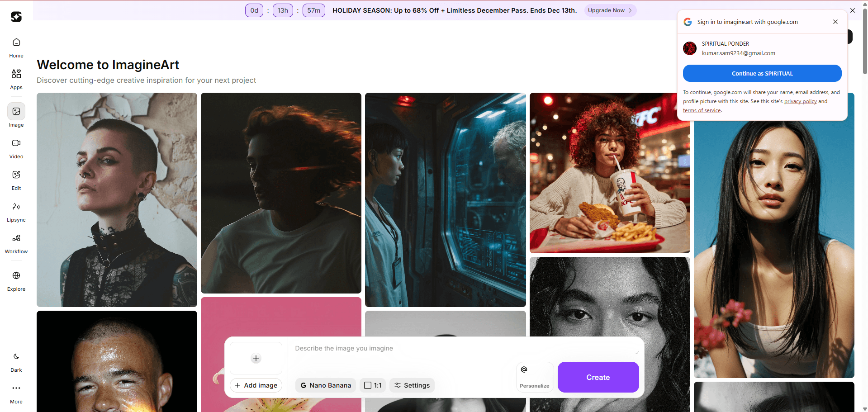This screenshot has height=412, width=868.
Task: Open the generation Settings menu
Action: (x=412, y=385)
